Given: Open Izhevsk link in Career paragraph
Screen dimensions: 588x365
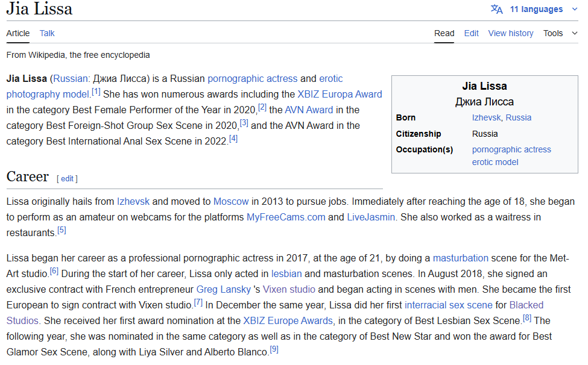Looking at the screenshot, I should (133, 201).
